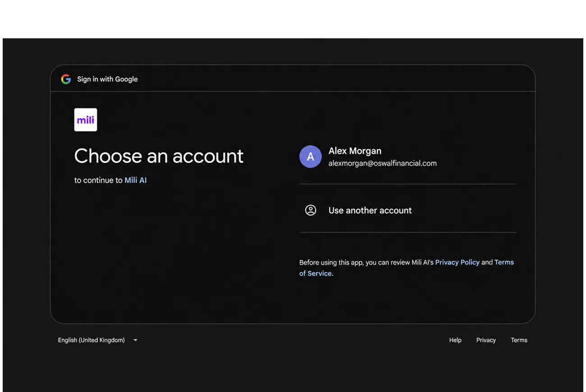This screenshot has width=586, height=392.
Task: Select the Alex Morgan avatar icon
Action: [311, 156]
